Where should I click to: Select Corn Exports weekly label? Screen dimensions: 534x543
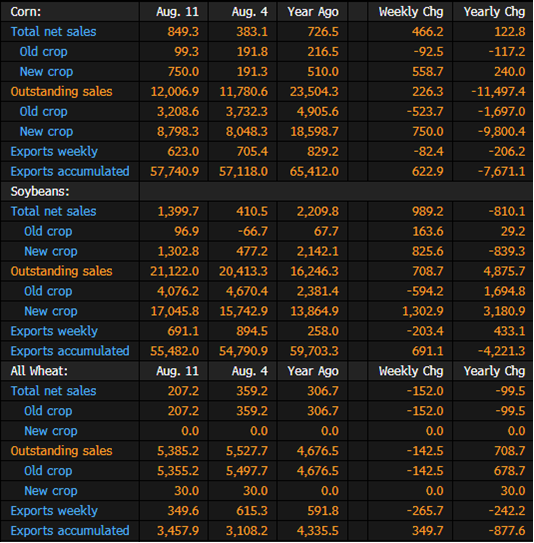54,152
